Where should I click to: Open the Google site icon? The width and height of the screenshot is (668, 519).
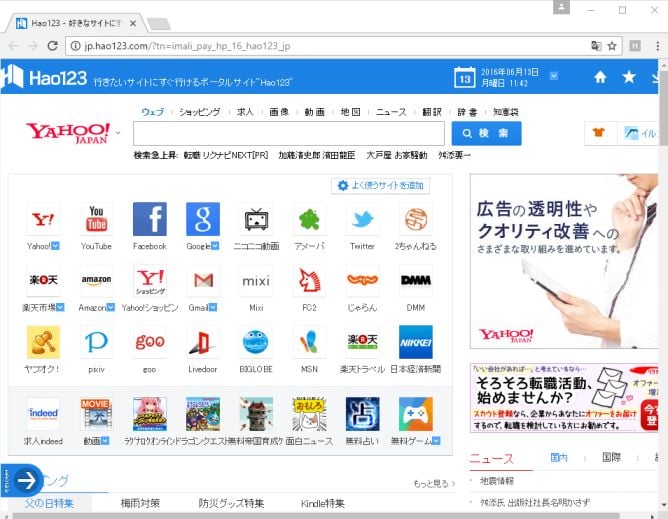click(203, 219)
